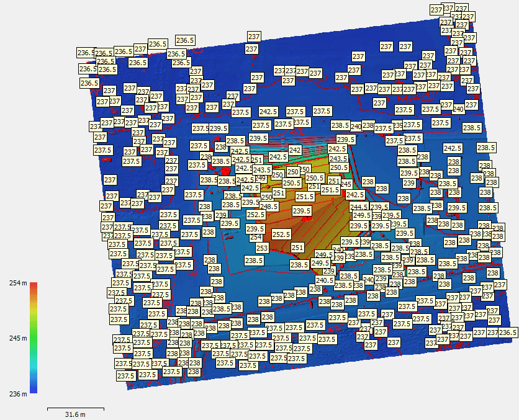Image resolution: width=519 pixels, height=420 pixels.
Task: Pick the 244.5 contour label
Action: [x=359, y=207]
